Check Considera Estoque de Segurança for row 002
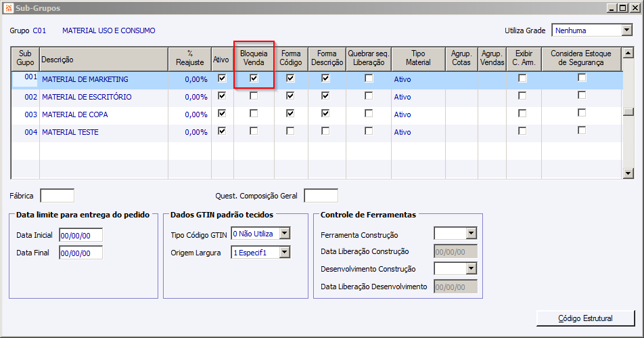 (582, 96)
